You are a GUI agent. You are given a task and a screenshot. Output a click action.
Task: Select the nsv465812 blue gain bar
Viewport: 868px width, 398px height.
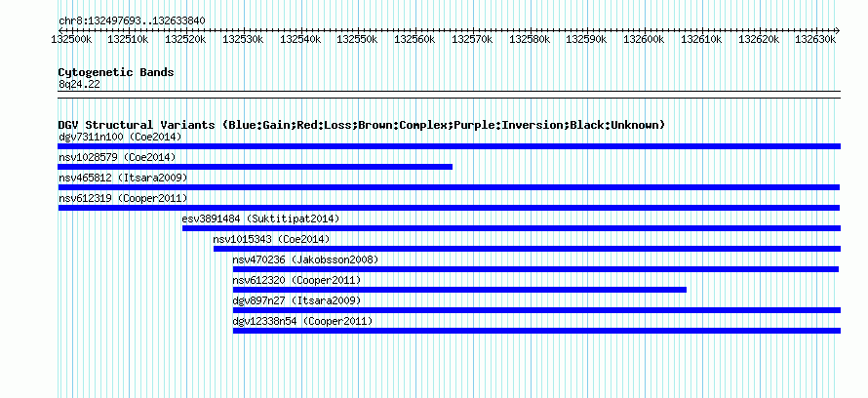449,187
